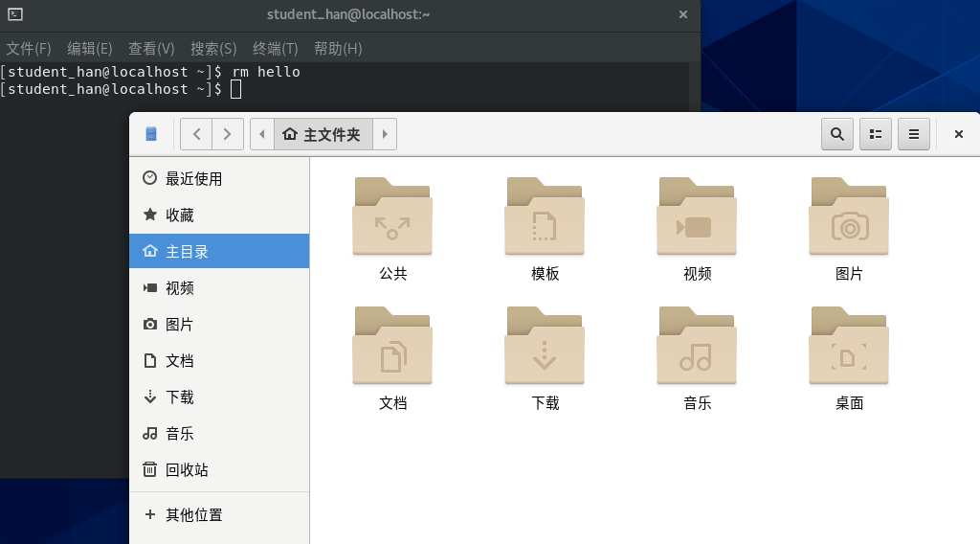Open the hamburger options menu
The image size is (980, 544).
click(x=914, y=134)
